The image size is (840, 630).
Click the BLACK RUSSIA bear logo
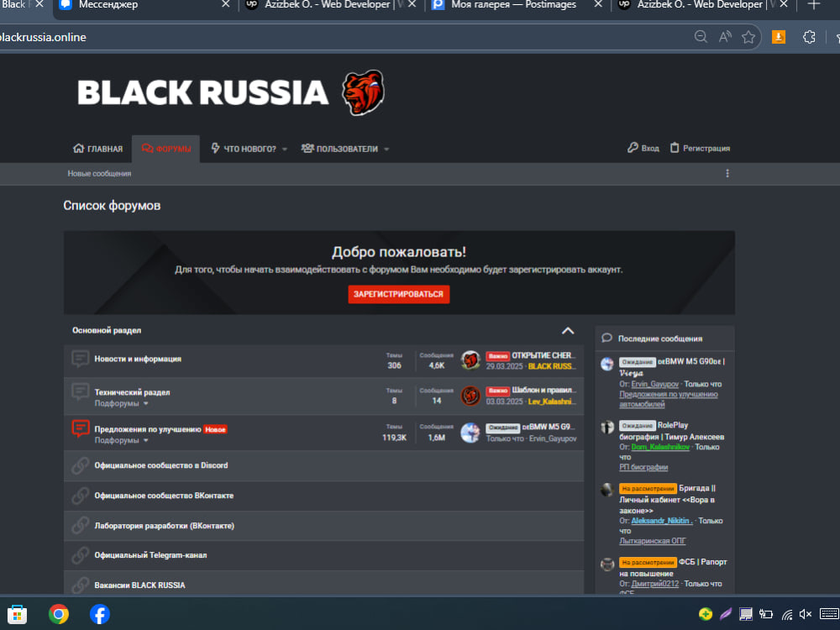(x=363, y=92)
